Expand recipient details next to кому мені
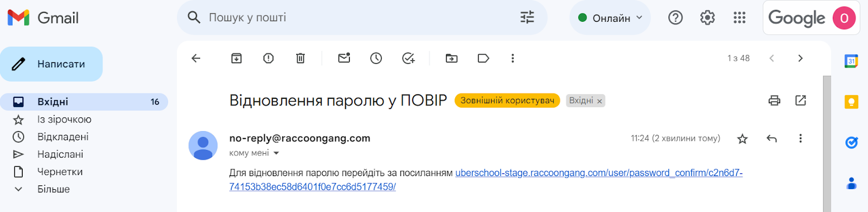 click(276, 153)
